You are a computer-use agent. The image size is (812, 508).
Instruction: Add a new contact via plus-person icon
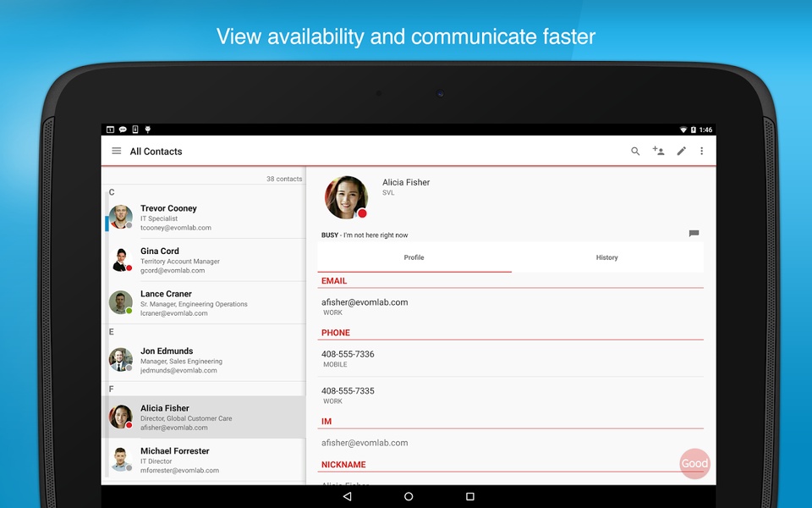point(658,151)
